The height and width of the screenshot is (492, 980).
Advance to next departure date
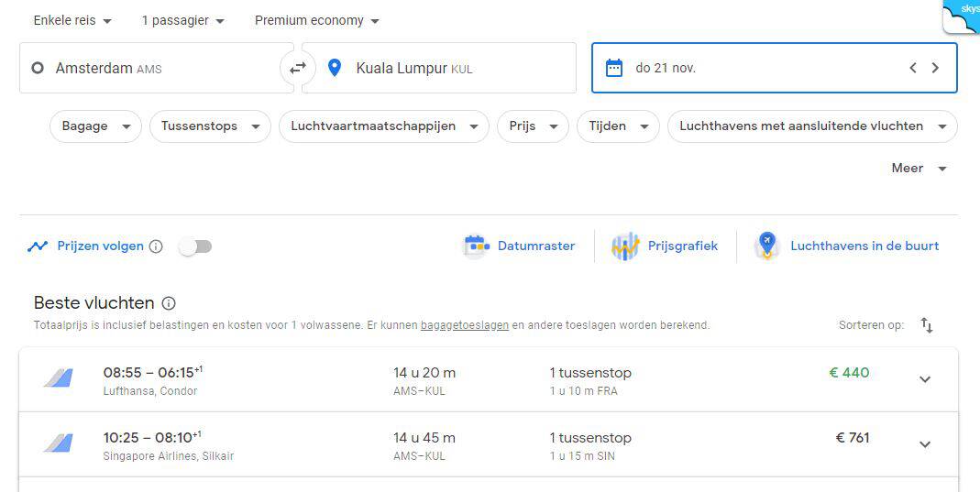tap(935, 68)
